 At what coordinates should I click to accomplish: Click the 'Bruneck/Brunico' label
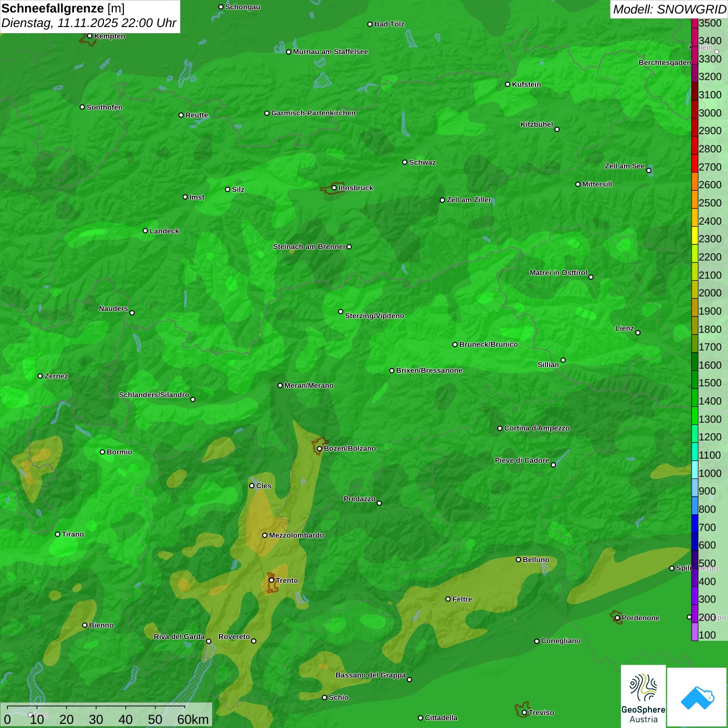point(488,344)
